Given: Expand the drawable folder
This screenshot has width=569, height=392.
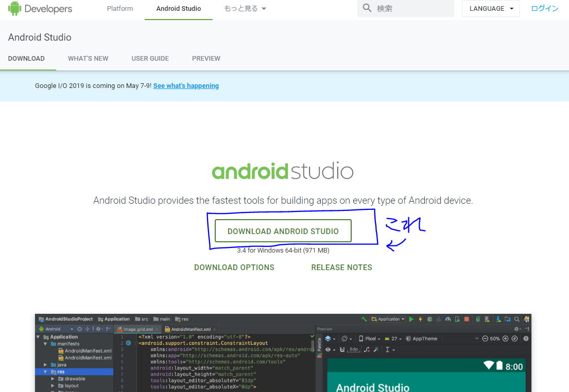Looking at the screenshot, I should [x=53, y=379].
